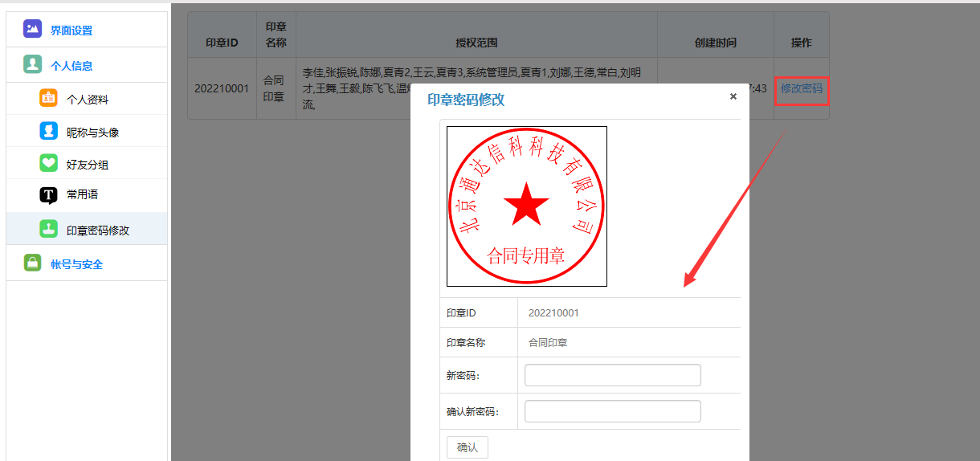Focus the 新密码 input field

click(x=612, y=375)
